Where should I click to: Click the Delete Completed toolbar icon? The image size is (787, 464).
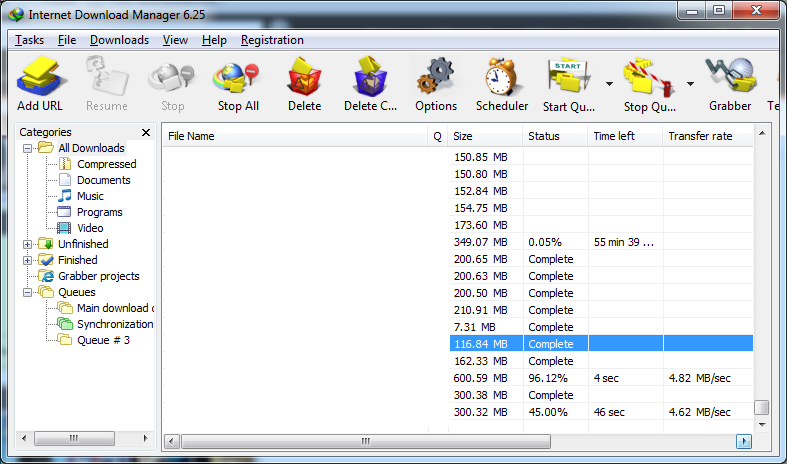tap(370, 77)
